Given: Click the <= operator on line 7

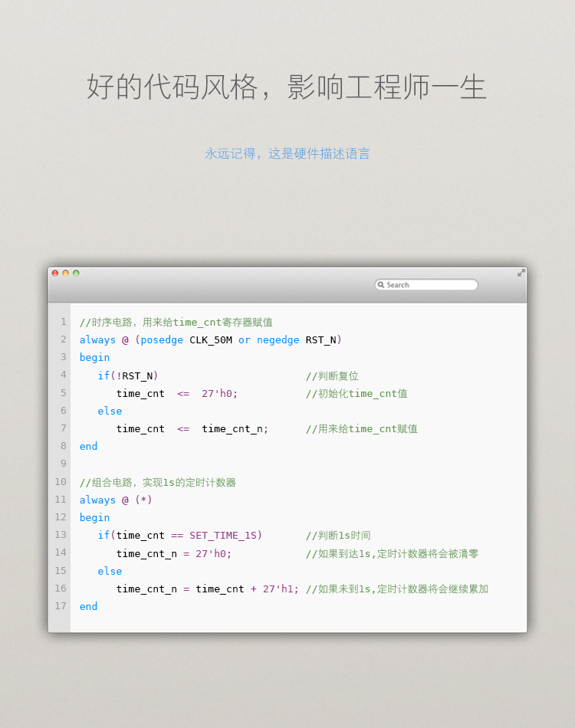Looking at the screenshot, I should coord(183,429).
